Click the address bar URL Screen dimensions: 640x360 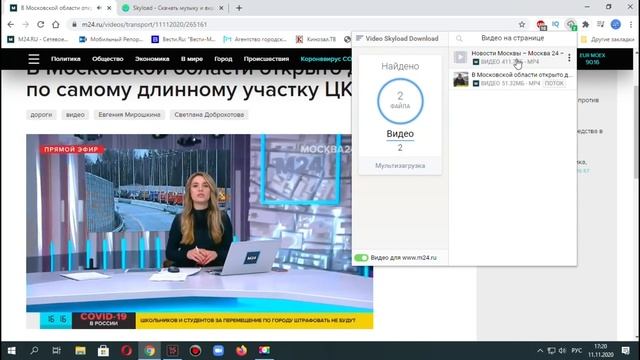tap(144, 24)
